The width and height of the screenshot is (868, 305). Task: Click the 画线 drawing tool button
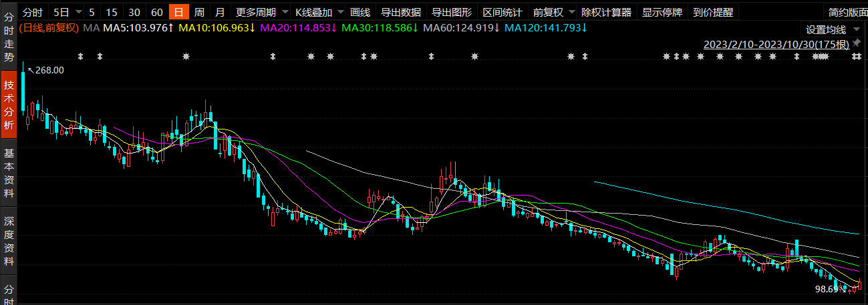pos(360,12)
